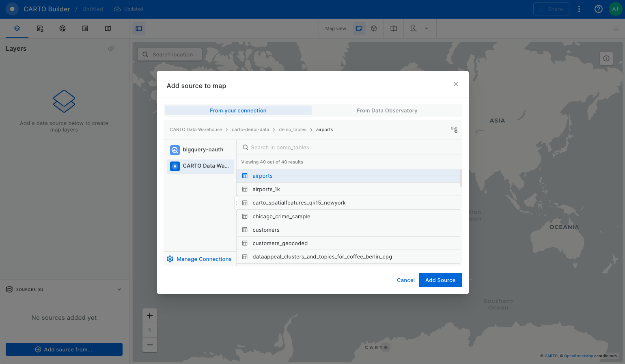Open the three-dot more options menu
Screen dimensions: 625x364
point(579,9)
